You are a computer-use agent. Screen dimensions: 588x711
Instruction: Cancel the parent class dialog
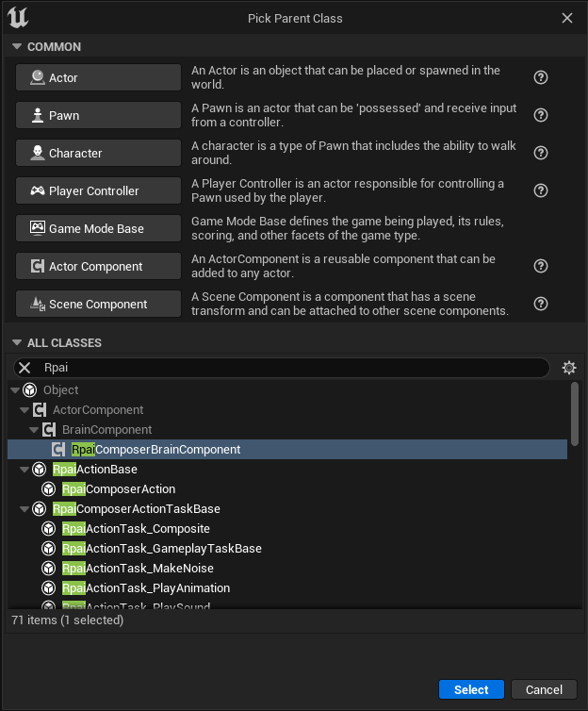point(544,689)
